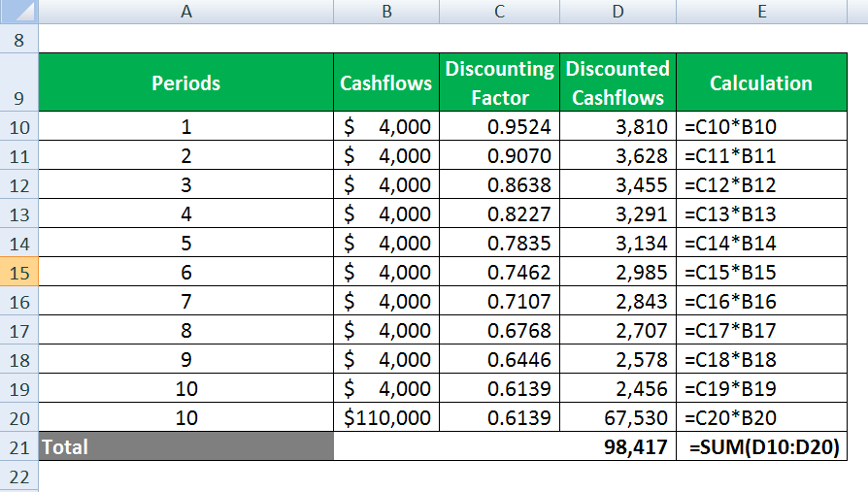
Task: Select discounted cashflow 3,455
Action: coord(618,184)
